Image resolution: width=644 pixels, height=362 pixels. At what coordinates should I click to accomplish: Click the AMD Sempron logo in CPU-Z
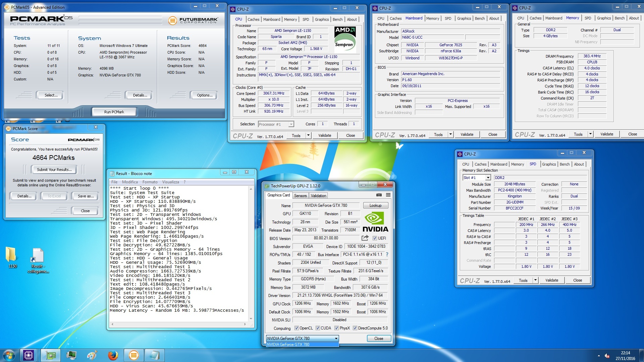(x=345, y=40)
